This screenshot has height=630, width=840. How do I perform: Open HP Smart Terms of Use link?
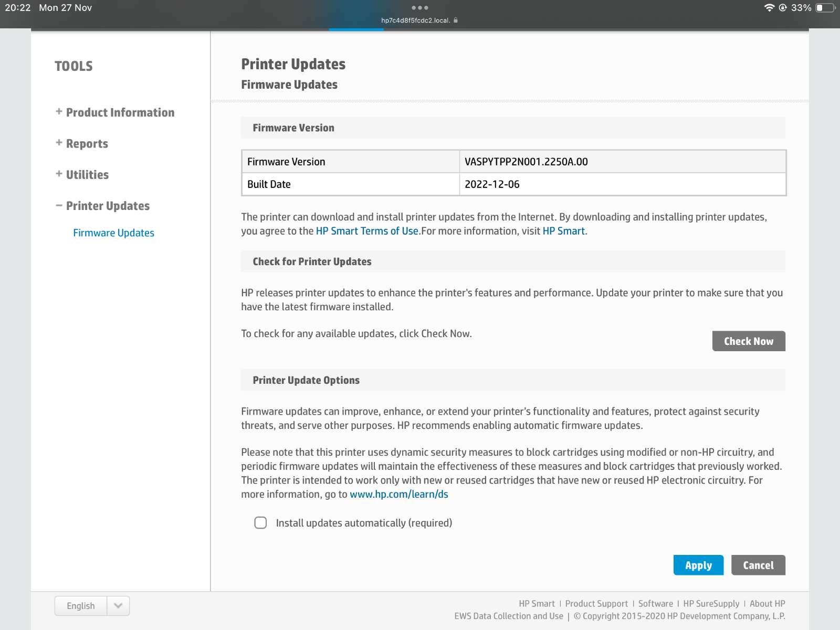click(367, 231)
